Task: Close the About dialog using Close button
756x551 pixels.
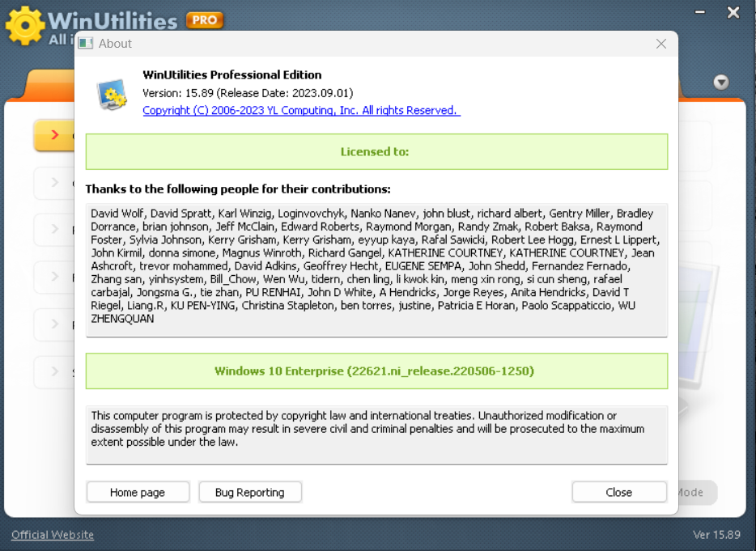Action: [x=619, y=492]
